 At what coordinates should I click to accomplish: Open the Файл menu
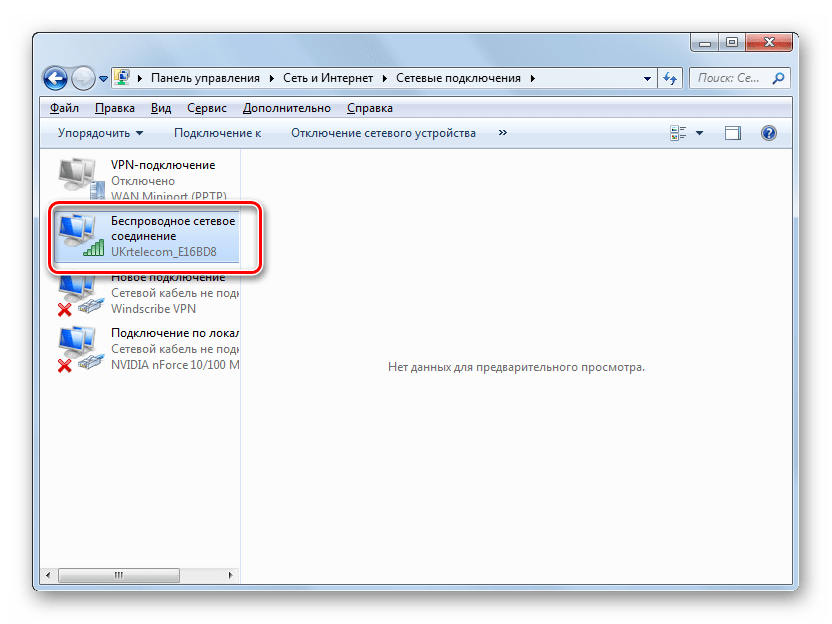[x=64, y=108]
